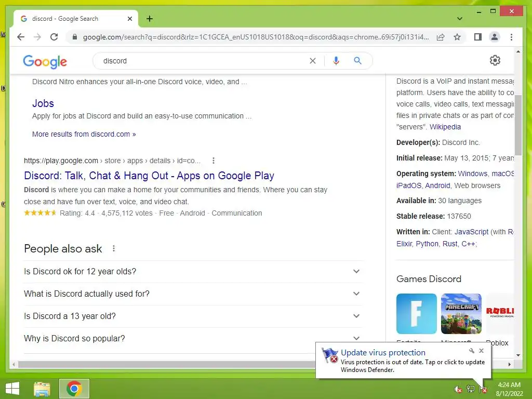This screenshot has height=399, width=532.
Task: Open options for the play.google.com result
Action: 214,161
